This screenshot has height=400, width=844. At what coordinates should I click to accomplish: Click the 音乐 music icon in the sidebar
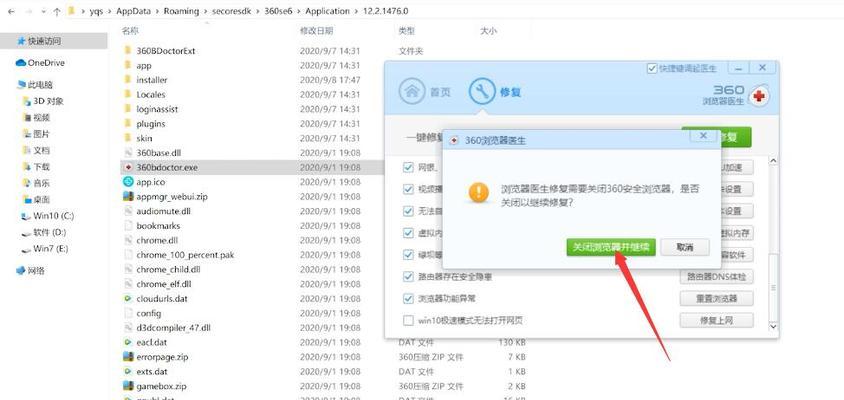(x=27, y=183)
